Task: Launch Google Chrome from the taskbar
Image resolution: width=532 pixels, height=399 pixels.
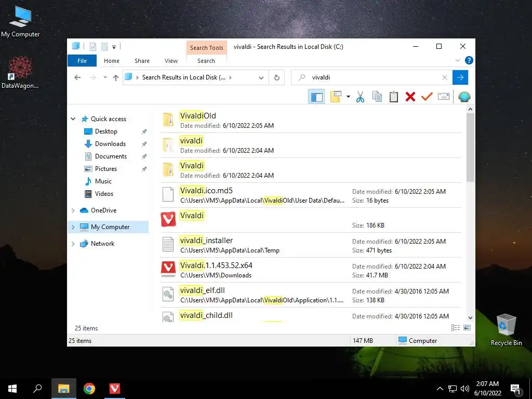Action: (89, 389)
